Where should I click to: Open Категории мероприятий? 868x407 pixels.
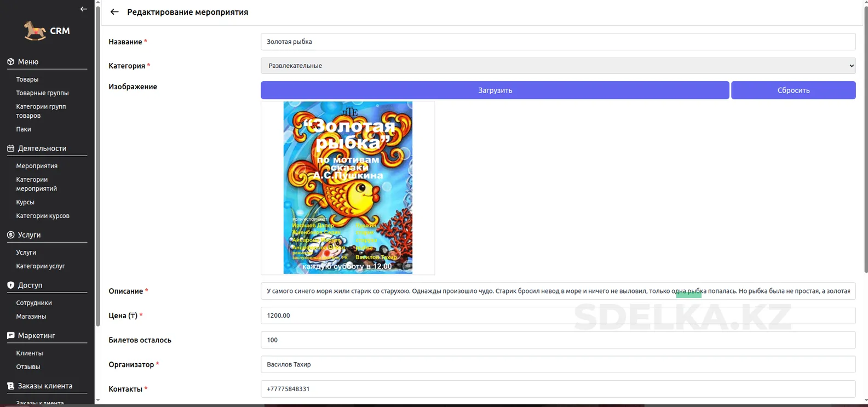[x=37, y=184]
